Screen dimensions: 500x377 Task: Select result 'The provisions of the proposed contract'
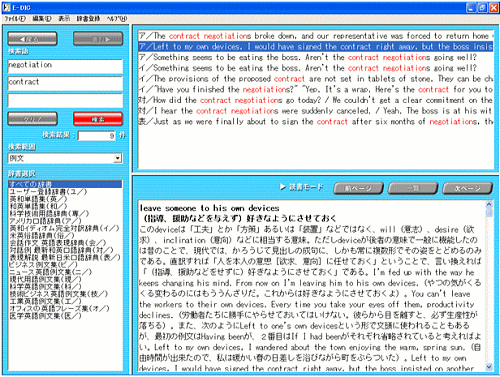316,79
